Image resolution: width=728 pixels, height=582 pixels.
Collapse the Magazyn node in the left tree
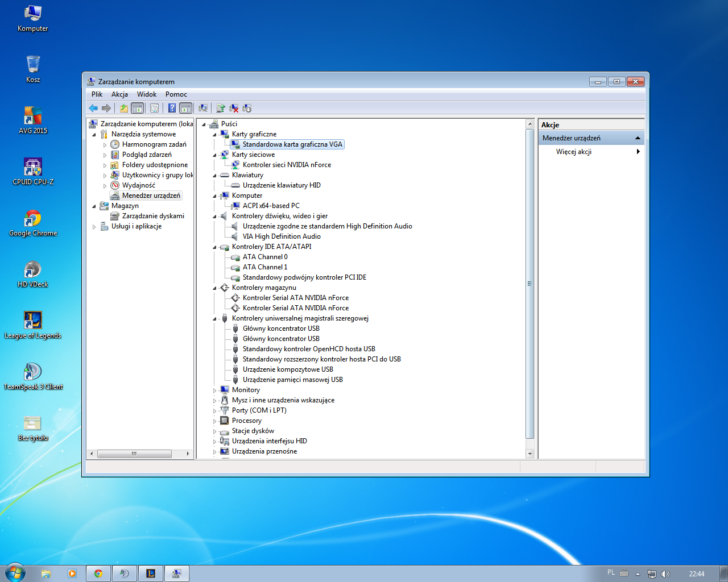click(x=94, y=206)
